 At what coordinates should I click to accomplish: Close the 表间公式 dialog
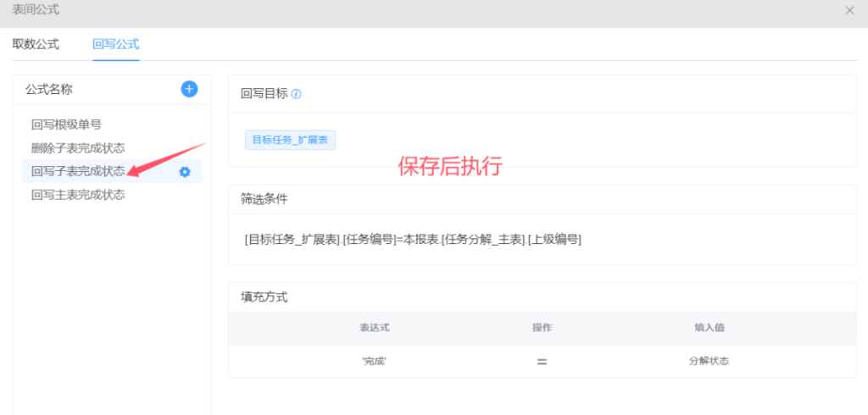click(849, 10)
